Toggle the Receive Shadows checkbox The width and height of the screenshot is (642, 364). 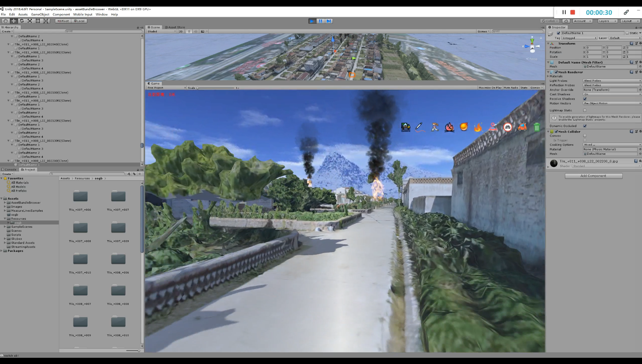click(x=585, y=99)
